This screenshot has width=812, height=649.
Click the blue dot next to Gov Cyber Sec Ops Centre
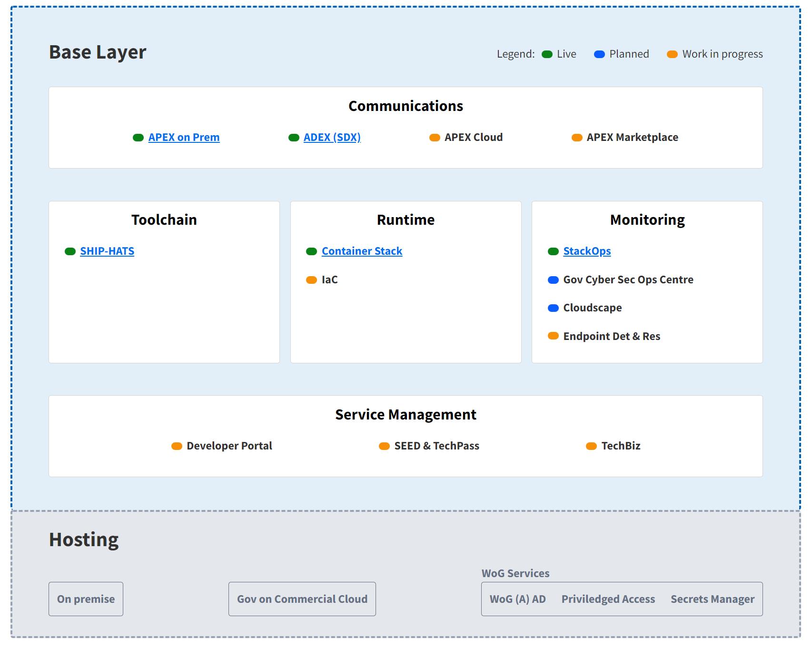coord(553,280)
